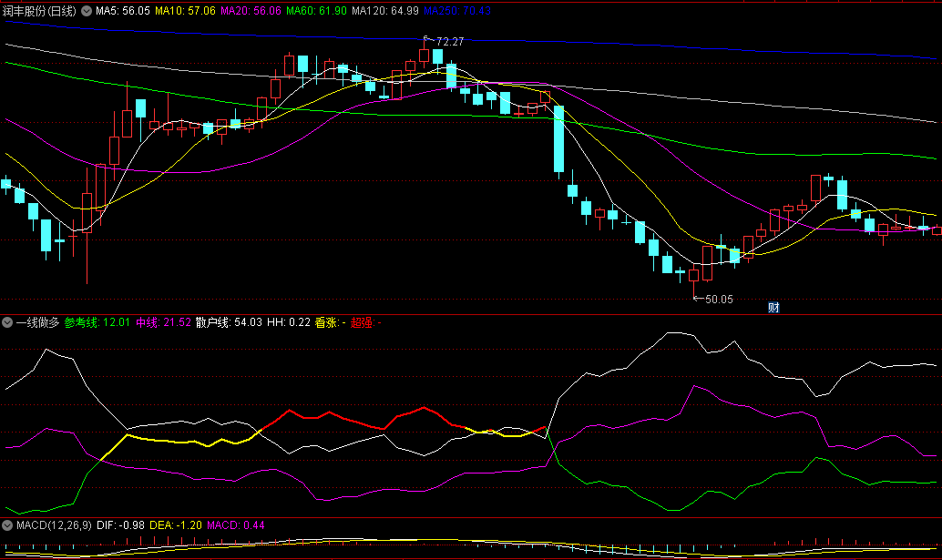Screen dimensions: 942x560
Task: Select the MA250: 70.43 label
Action: point(457,11)
